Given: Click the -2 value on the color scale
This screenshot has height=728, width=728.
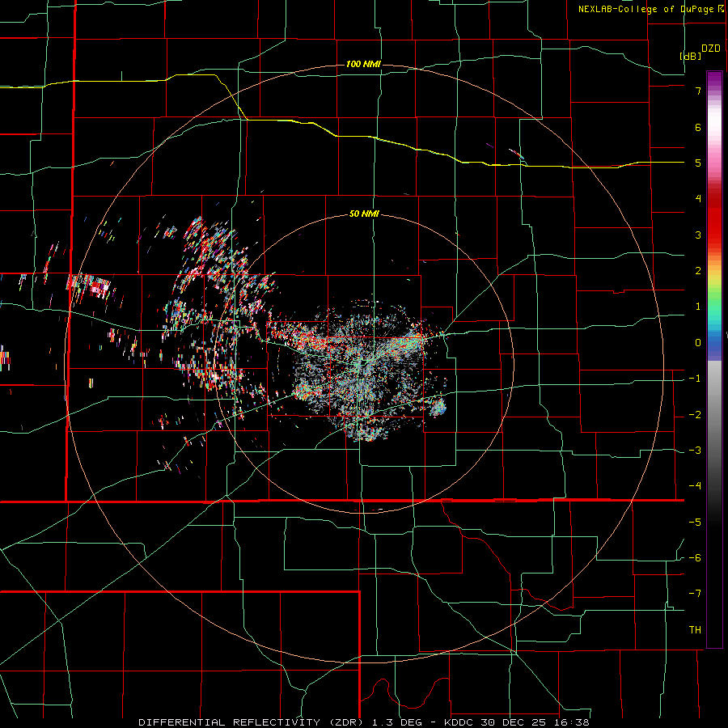Looking at the screenshot, I should point(695,415).
